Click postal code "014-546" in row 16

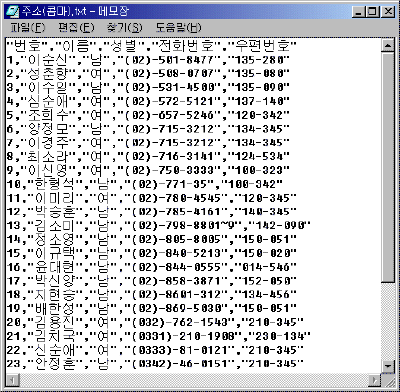(x=266, y=267)
